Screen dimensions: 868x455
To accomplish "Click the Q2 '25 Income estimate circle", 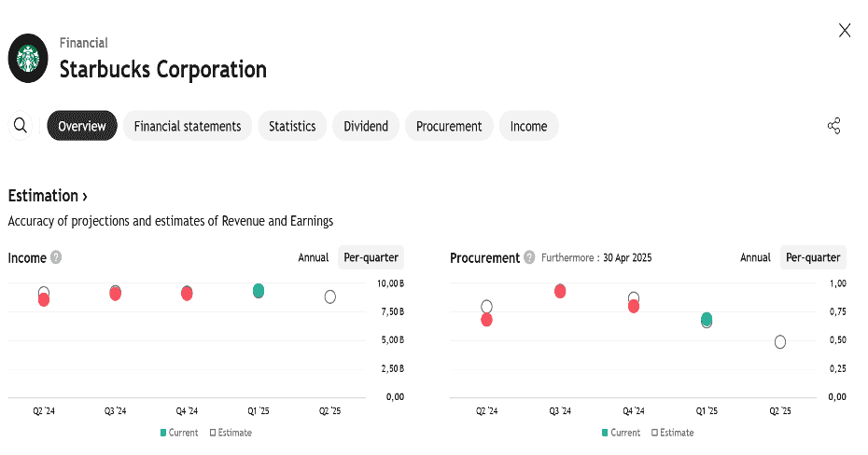I will click(329, 296).
